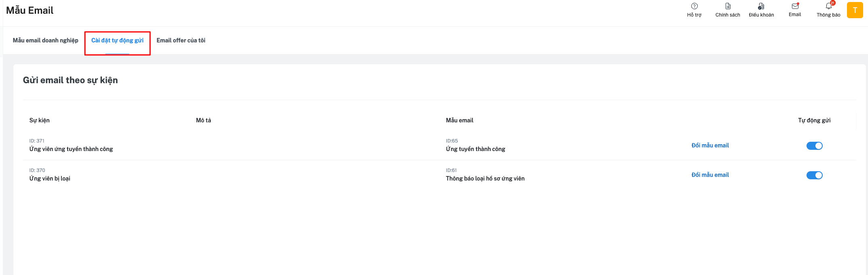Open the Thông báo notification bell

[828, 6]
